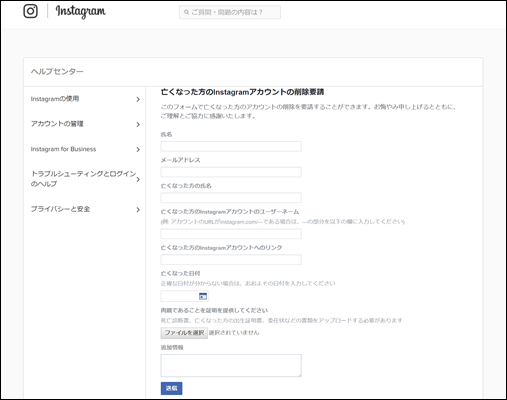This screenshot has width=507, height=400.
Task: Click the magnifier icon in search box
Action: pyautogui.click(x=186, y=12)
